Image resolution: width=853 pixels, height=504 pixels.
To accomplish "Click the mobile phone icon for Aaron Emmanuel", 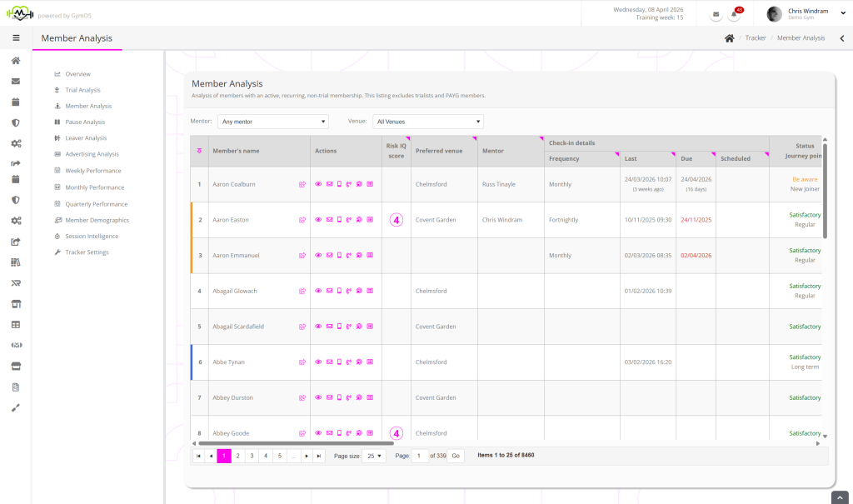I will tap(339, 256).
